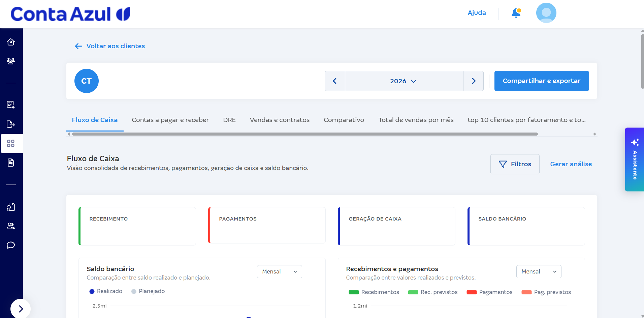The image size is (644, 318).
Task: Open the Assistente side panel
Action: [635, 160]
